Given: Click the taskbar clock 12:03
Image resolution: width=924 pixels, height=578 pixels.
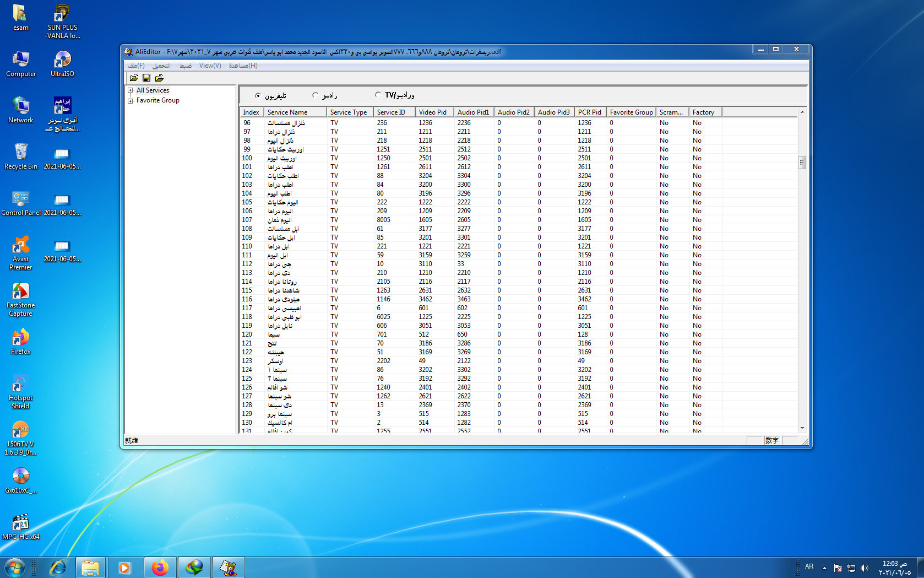Looking at the screenshot, I should 894,568.
